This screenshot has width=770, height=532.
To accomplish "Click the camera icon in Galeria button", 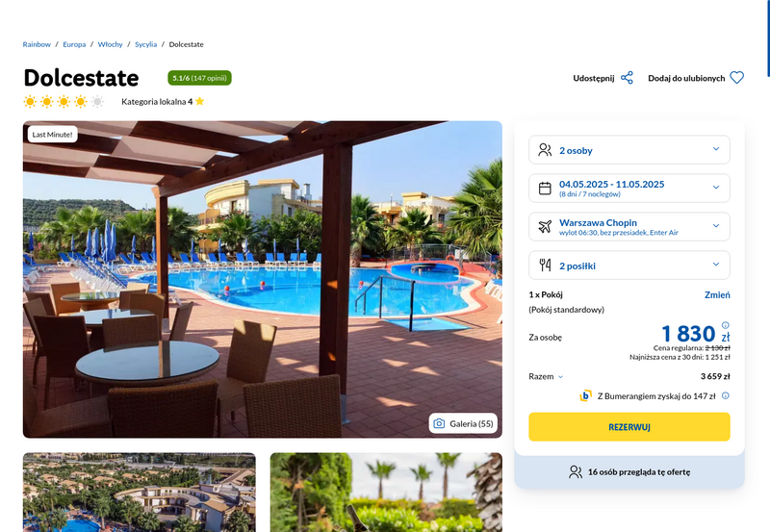I will (x=439, y=423).
